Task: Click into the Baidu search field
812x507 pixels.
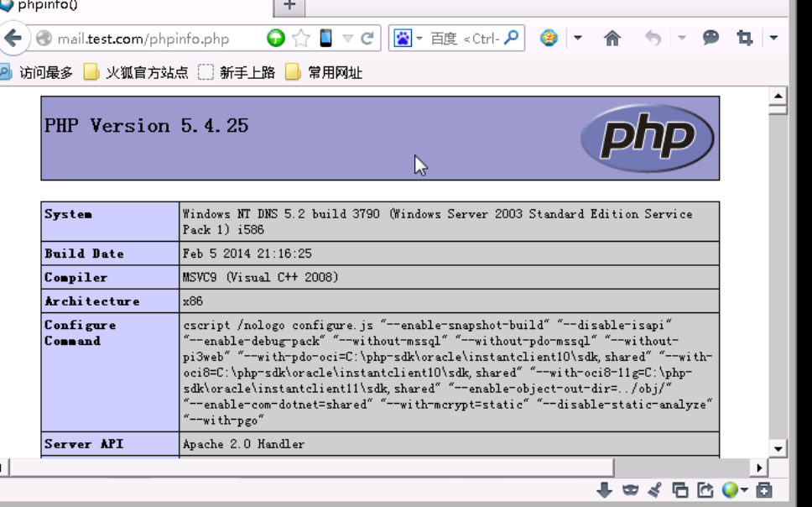Action: click(x=464, y=39)
